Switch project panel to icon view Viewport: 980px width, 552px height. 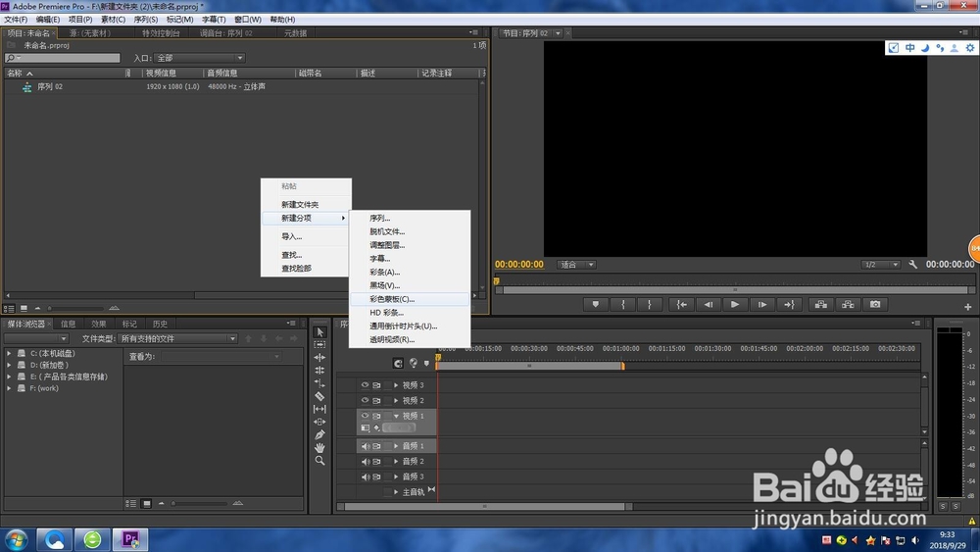(x=24, y=308)
